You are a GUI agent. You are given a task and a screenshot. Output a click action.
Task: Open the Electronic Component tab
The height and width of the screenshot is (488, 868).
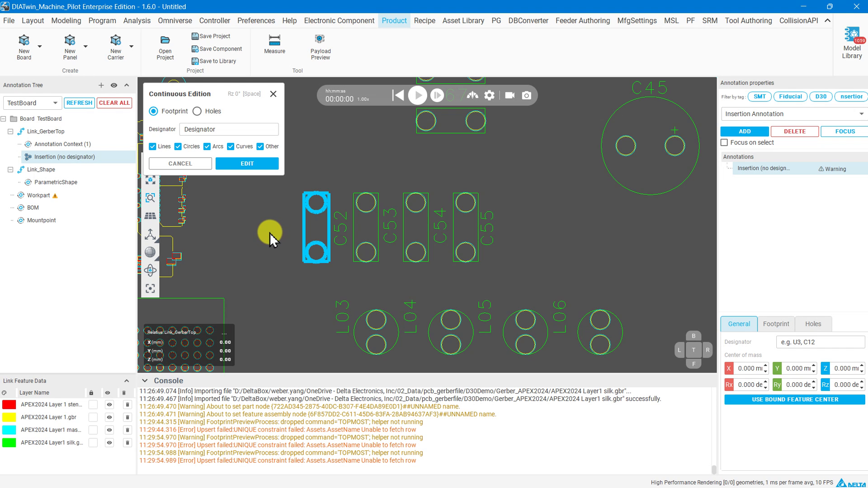coord(339,21)
